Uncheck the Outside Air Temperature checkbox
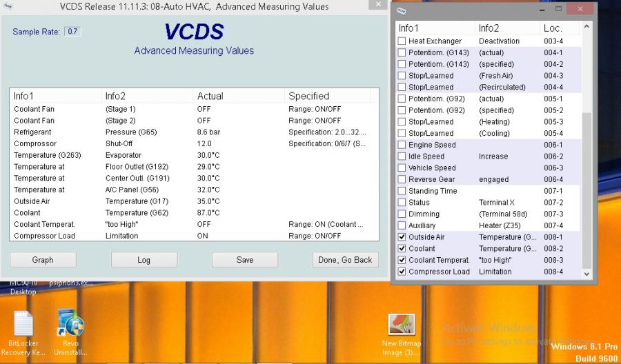The height and width of the screenshot is (364, 621). coord(402,237)
